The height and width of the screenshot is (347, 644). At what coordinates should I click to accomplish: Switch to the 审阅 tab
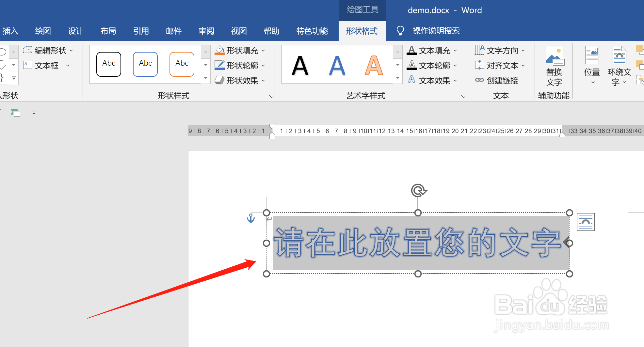click(206, 31)
